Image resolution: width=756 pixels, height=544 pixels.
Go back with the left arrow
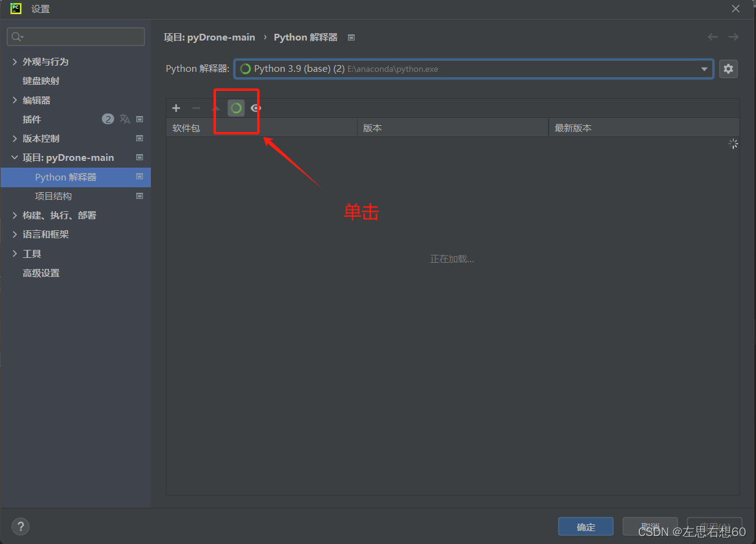[x=712, y=37]
